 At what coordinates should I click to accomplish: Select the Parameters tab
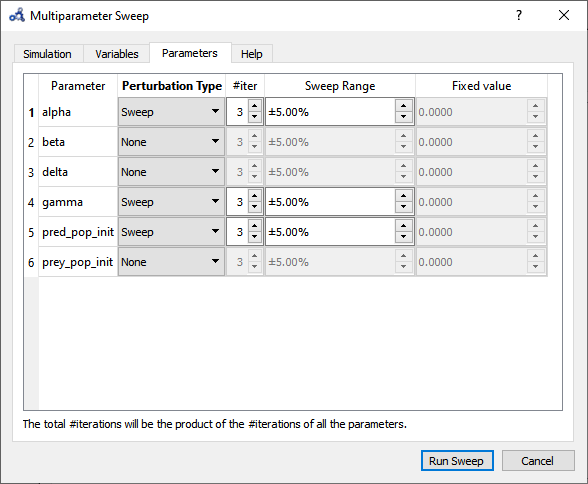tap(190, 53)
